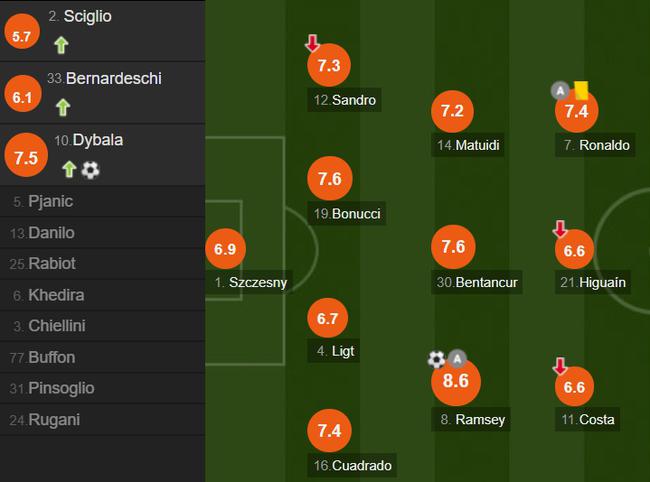Screen dimensions: 650x482
Task: Click Ramsey's goal soccer ball icon
Action: 436,359
